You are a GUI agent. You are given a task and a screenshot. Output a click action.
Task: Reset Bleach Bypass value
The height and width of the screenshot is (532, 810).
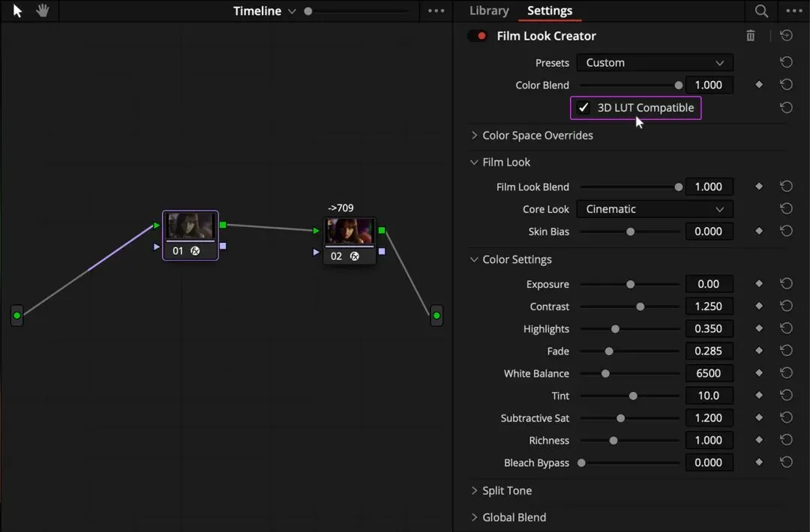(x=786, y=462)
